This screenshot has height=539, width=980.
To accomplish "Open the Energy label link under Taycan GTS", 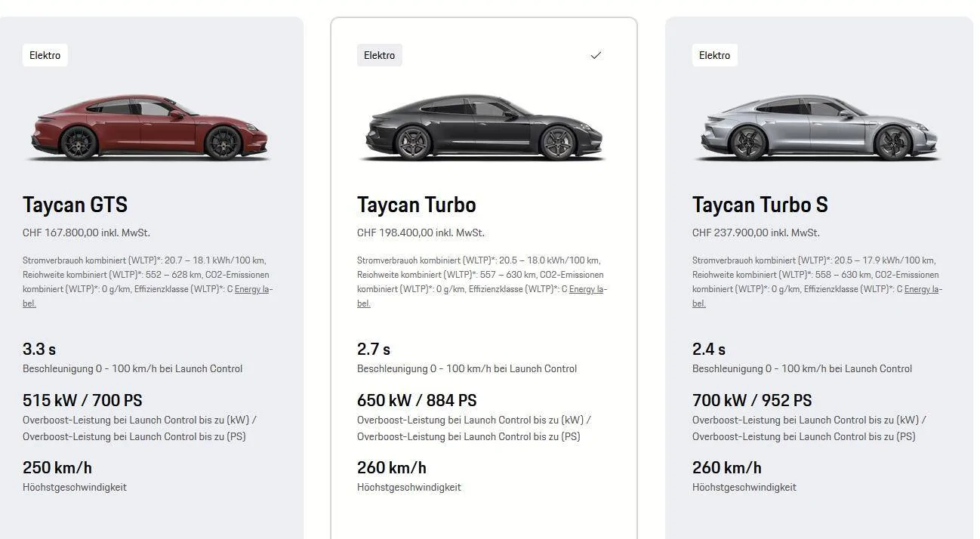I will [x=254, y=289].
